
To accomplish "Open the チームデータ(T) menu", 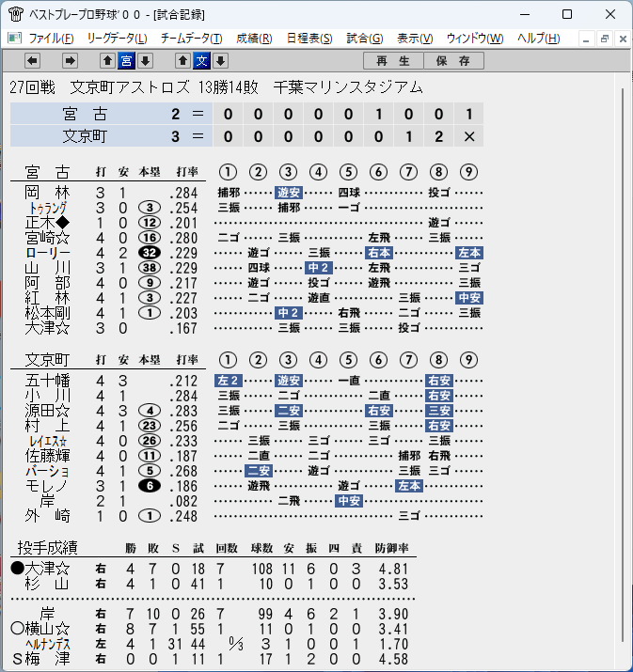I will click(191, 39).
